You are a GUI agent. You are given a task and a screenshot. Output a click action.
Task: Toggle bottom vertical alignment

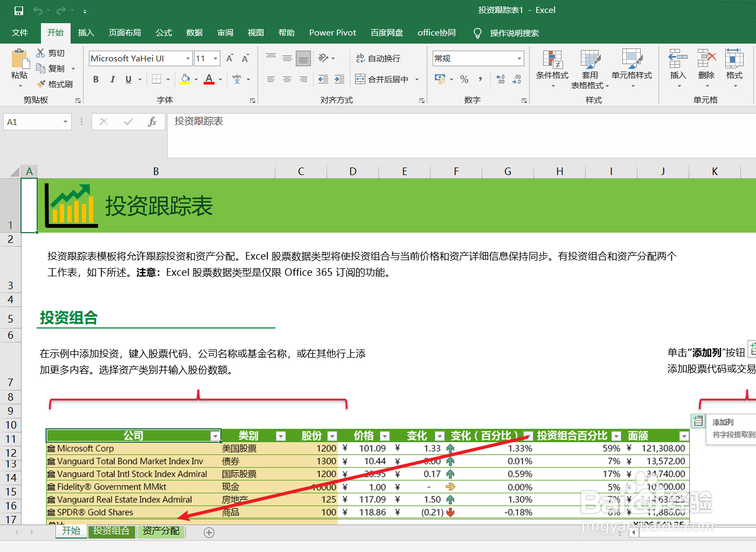(303, 58)
